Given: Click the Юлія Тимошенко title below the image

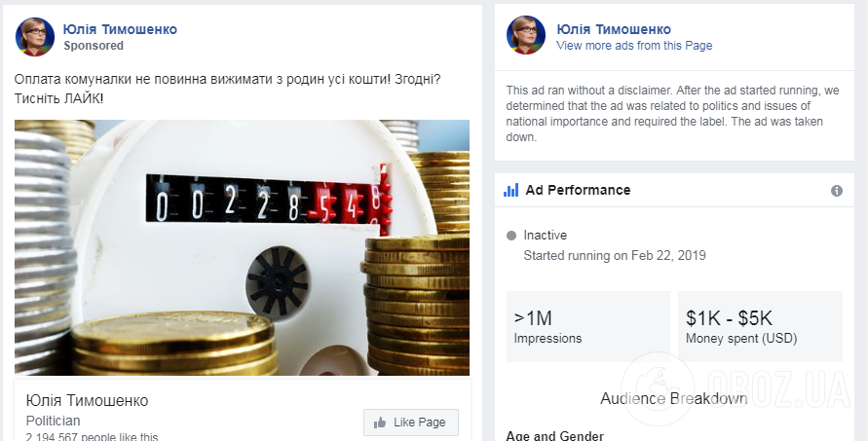Looking at the screenshot, I should 87,400.
